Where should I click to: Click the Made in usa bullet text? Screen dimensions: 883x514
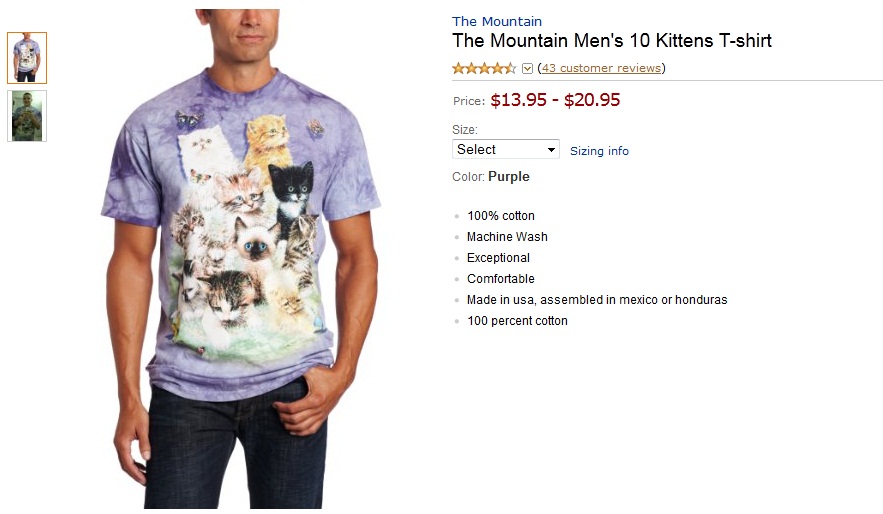(597, 300)
